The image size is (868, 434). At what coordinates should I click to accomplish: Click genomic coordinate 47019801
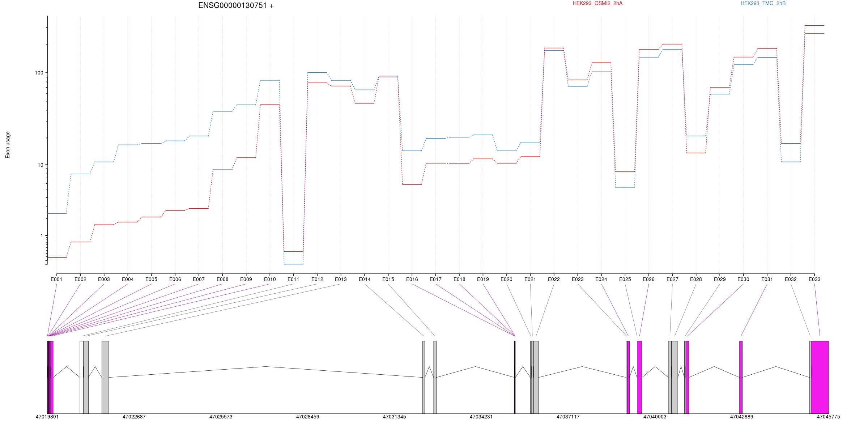pos(47,417)
